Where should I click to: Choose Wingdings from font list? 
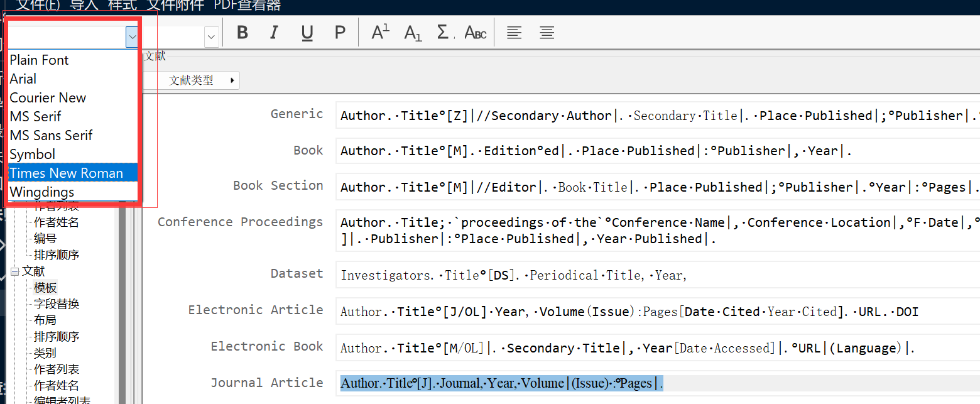(x=73, y=192)
